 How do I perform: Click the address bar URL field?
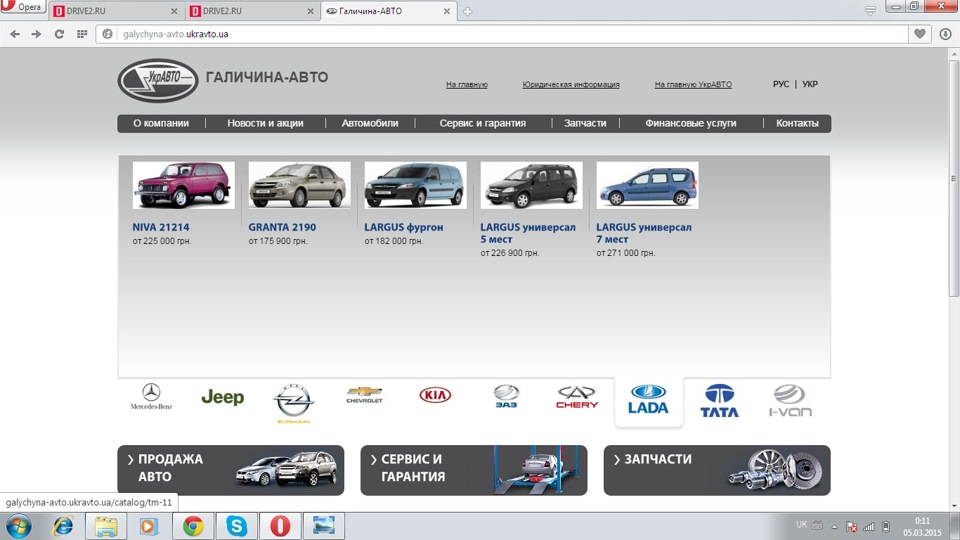click(502, 34)
